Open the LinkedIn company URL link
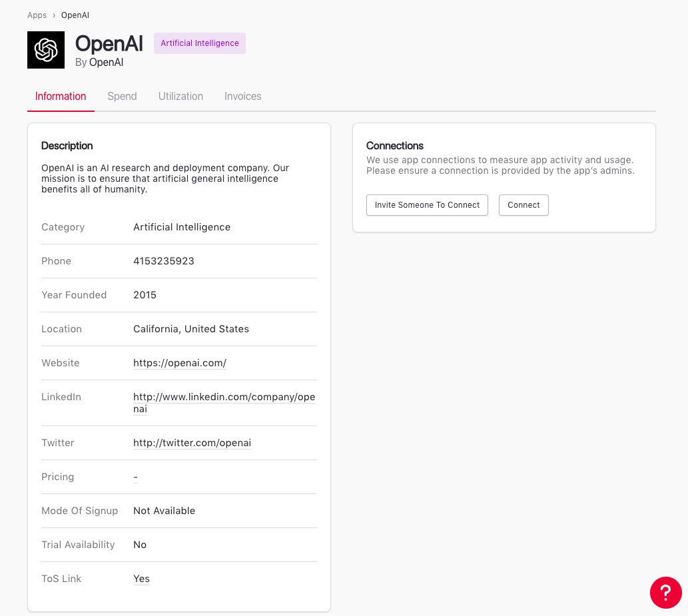Viewport: 688px width, 616px height. (x=224, y=403)
